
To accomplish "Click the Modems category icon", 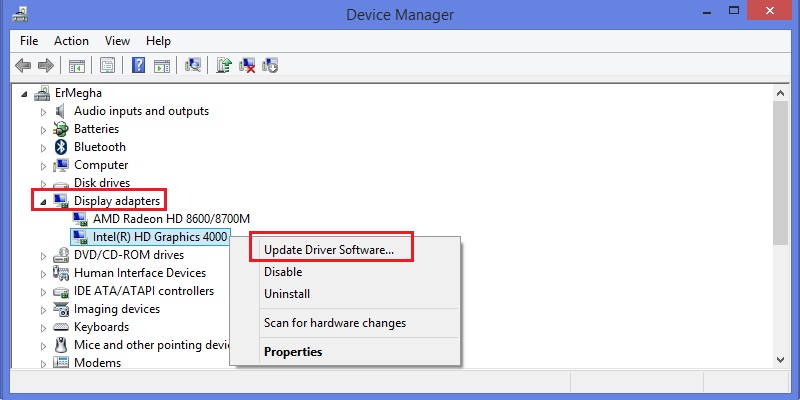I will tap(61, 363).
